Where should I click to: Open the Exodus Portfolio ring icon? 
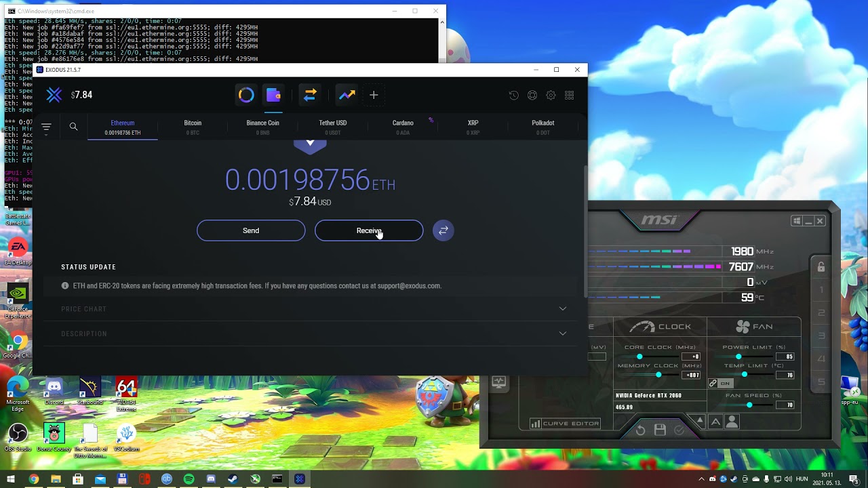246,96
